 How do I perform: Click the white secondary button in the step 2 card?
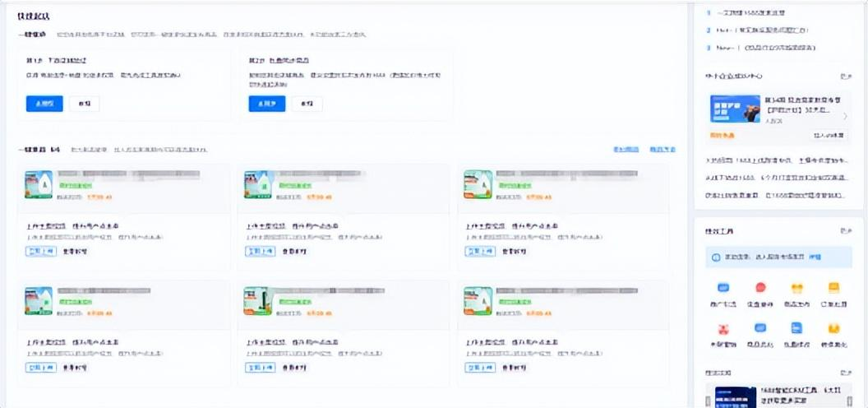point(307,104)
